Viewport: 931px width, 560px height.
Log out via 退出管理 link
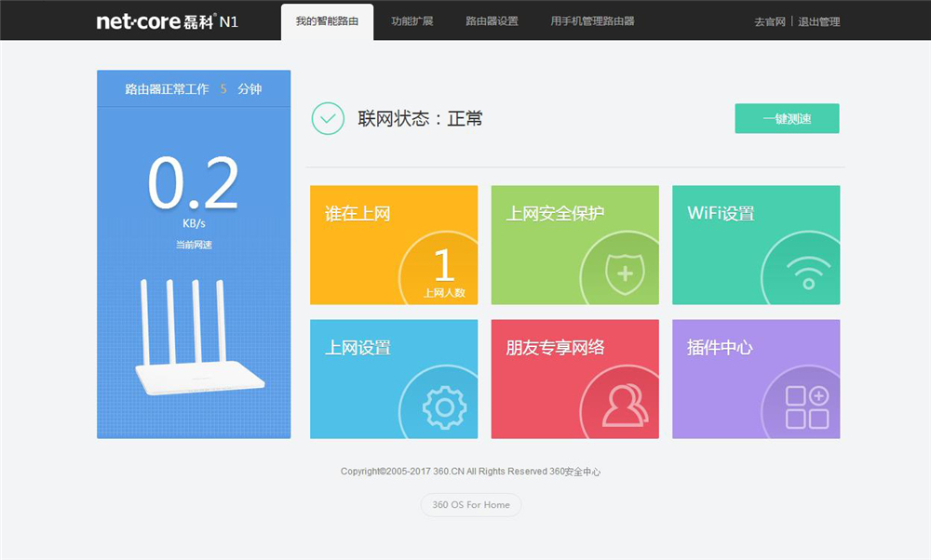click(819, 21)
